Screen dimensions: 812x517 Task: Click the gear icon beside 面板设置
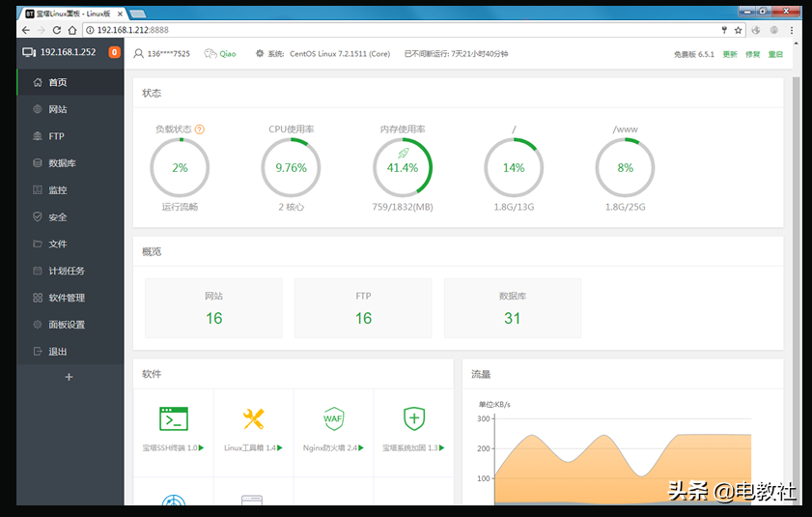click(x=38, y=325)
